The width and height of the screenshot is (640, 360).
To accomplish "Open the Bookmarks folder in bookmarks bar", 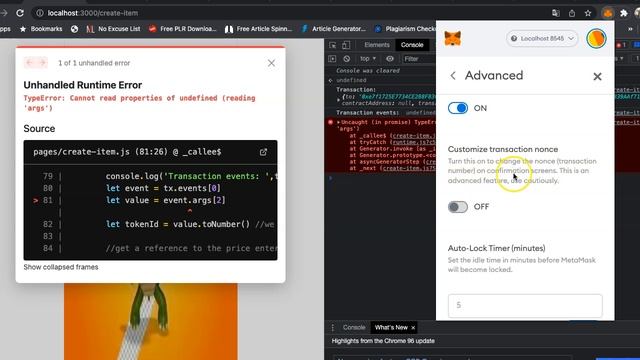I will click(x=42, y=29).
